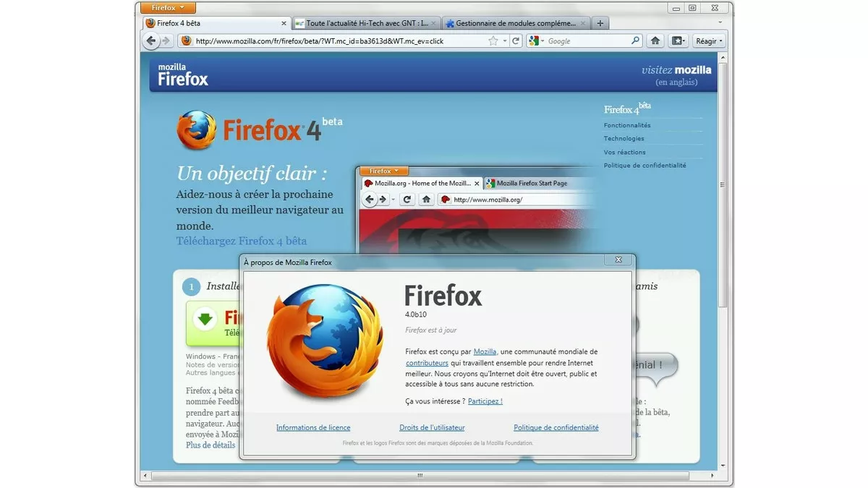Screen dimensions: 868x488
Task: Reload the page with the refresh icon
Action: coord(516,41)
